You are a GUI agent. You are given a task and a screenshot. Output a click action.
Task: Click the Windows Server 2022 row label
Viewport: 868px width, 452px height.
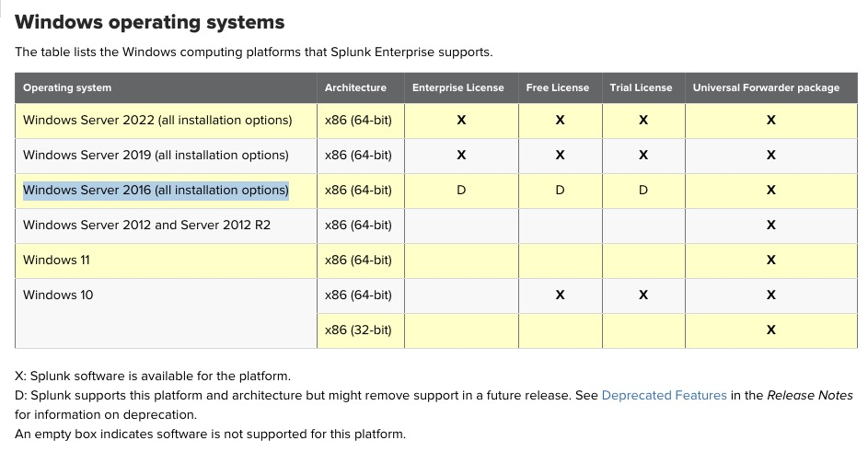click(157, 120)
